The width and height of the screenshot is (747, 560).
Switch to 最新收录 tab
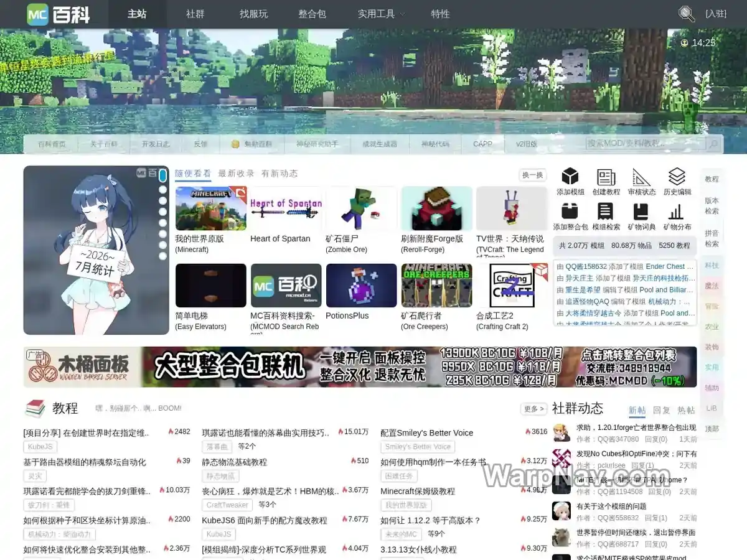pyautogui.click(x=236, y=174)
